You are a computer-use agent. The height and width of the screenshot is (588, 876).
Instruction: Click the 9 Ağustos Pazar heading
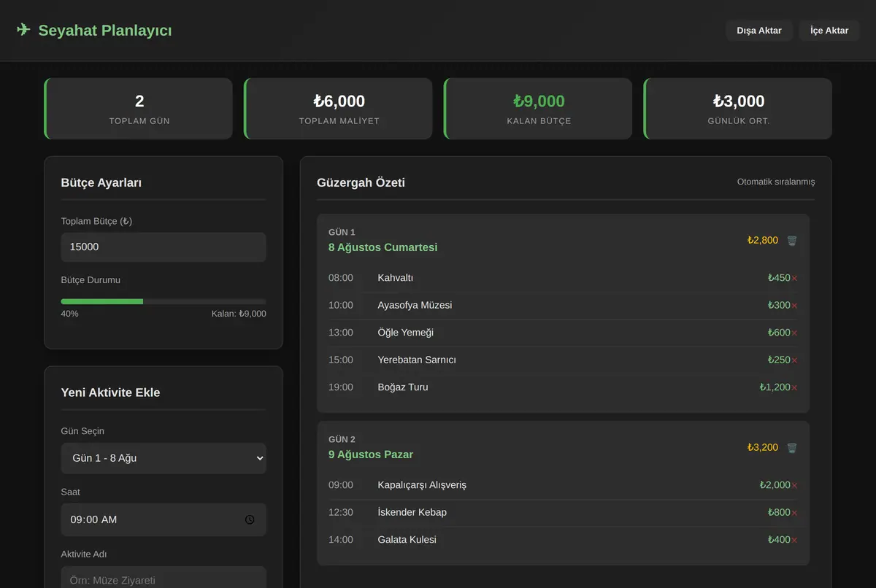(371, 454)
